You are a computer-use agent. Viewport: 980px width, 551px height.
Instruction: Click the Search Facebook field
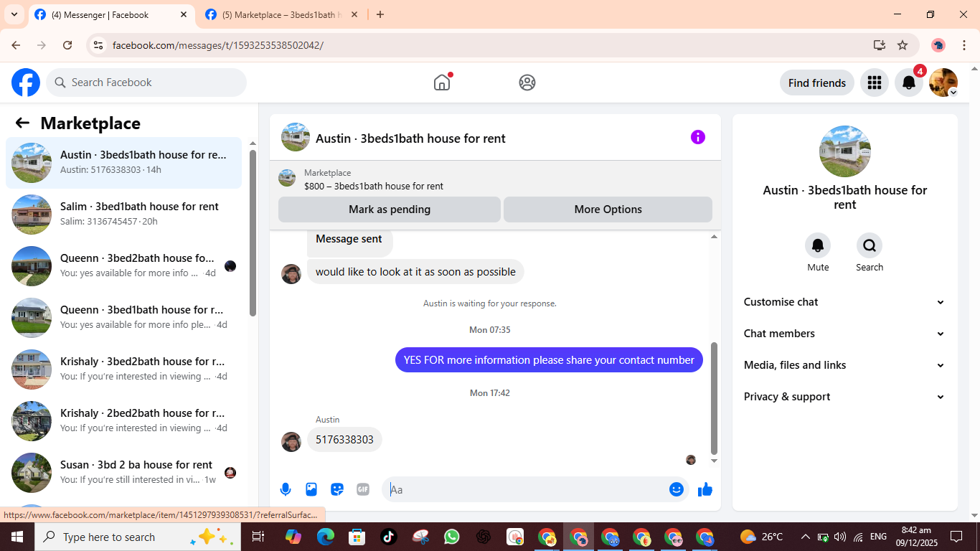(146, 83)
